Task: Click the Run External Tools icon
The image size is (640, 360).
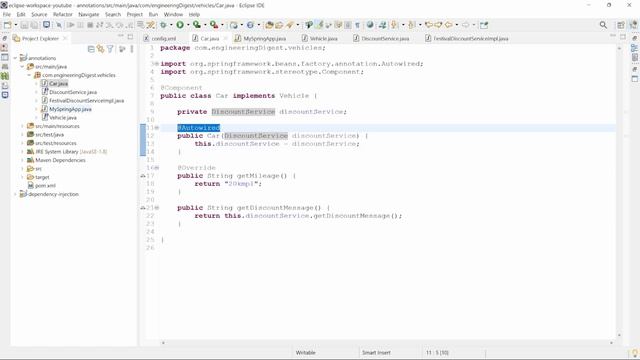Action: coord(213,25)
